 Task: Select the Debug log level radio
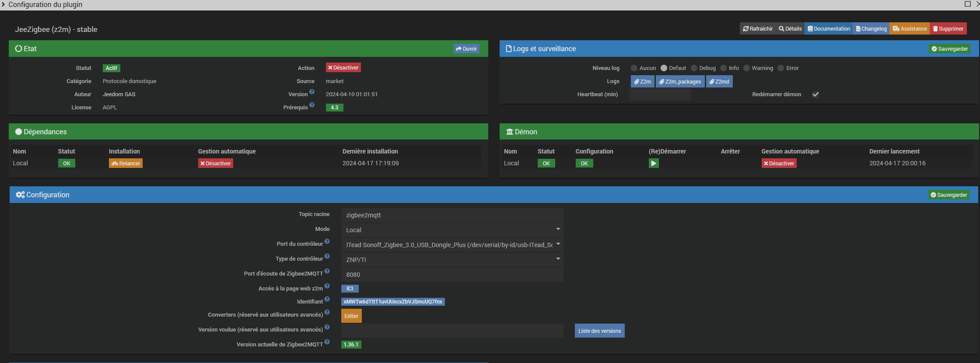tap(694, 68)
